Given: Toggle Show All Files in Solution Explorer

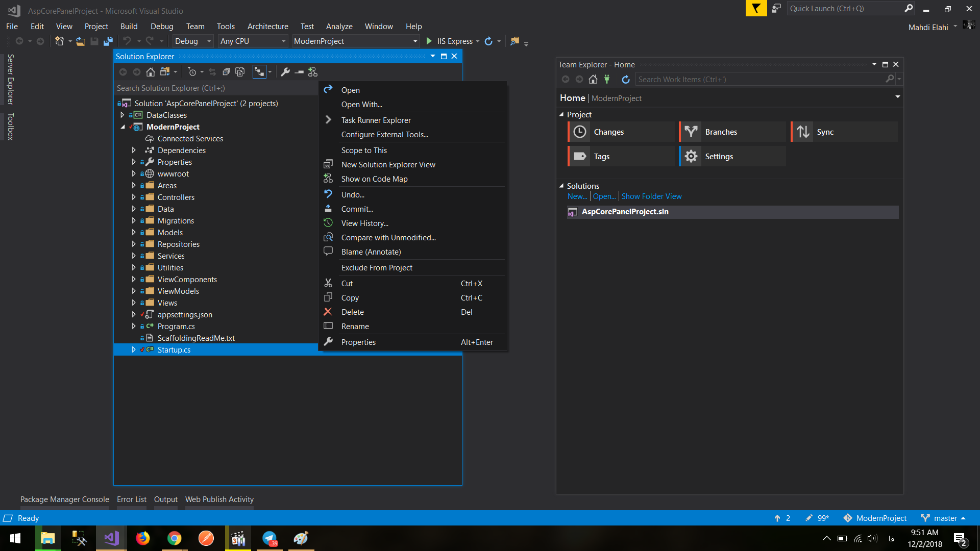Looking at the screenshot, I should pyautogui.click(x=240, y=72).
